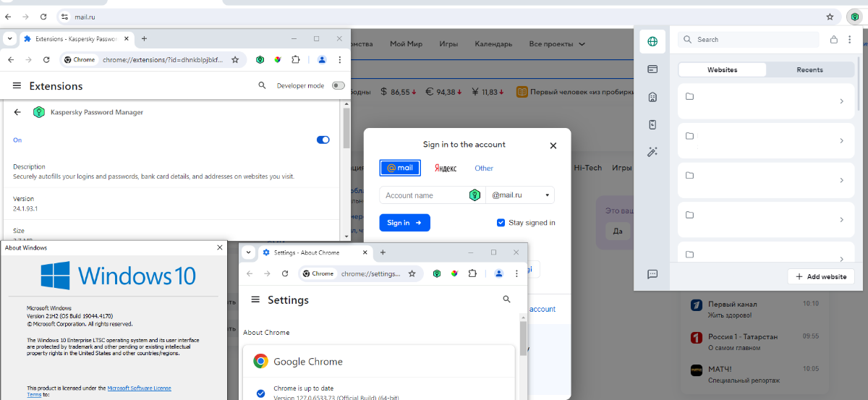The image size is (868, 400).
Task: Open three-dot Chrome menu in Settings window
Action: (x=517, y=273)
